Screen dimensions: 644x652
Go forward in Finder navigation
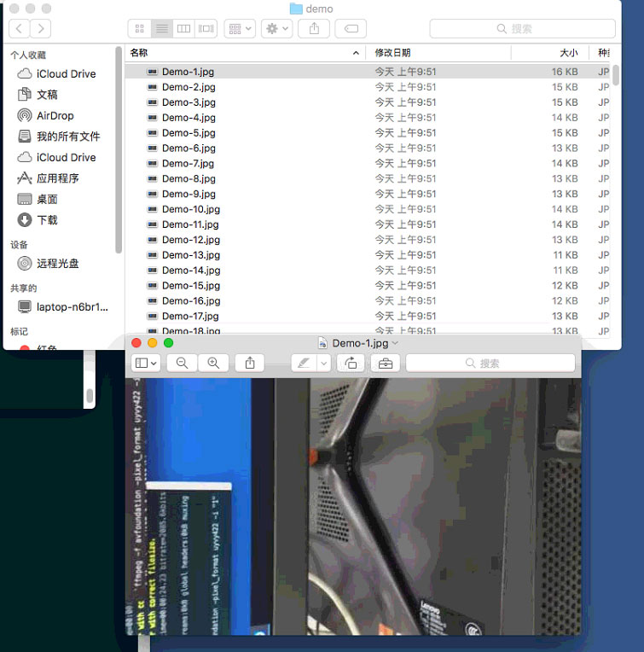click(40, 29)
